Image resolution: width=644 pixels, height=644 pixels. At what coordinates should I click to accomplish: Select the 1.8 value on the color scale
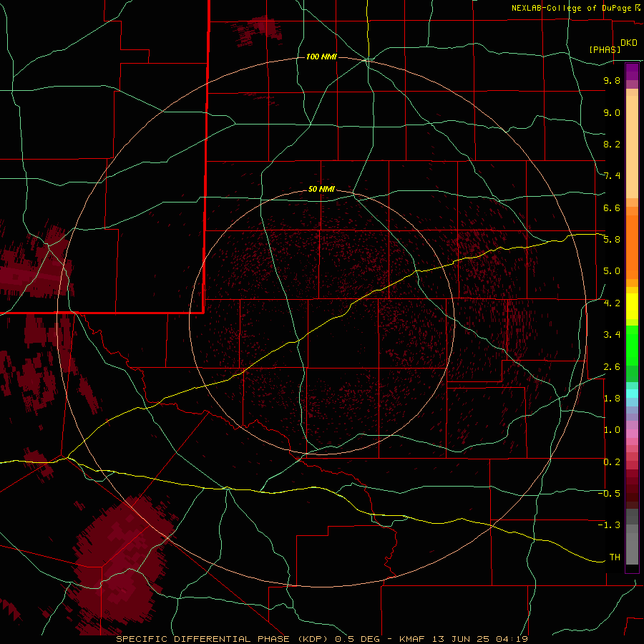[x=612, y=399]
